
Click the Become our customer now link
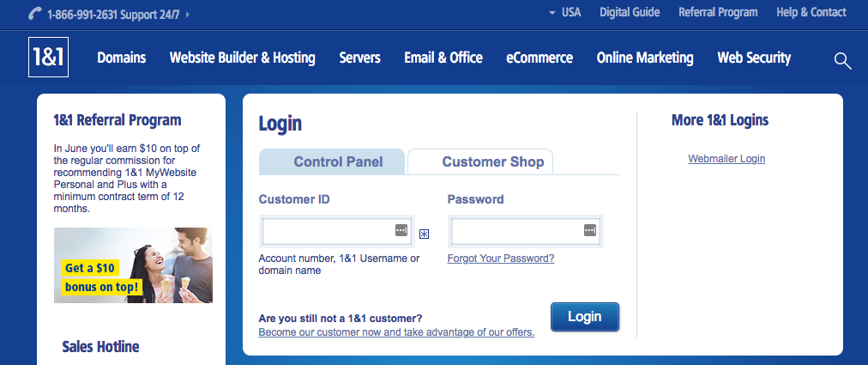tap(396, 333)
